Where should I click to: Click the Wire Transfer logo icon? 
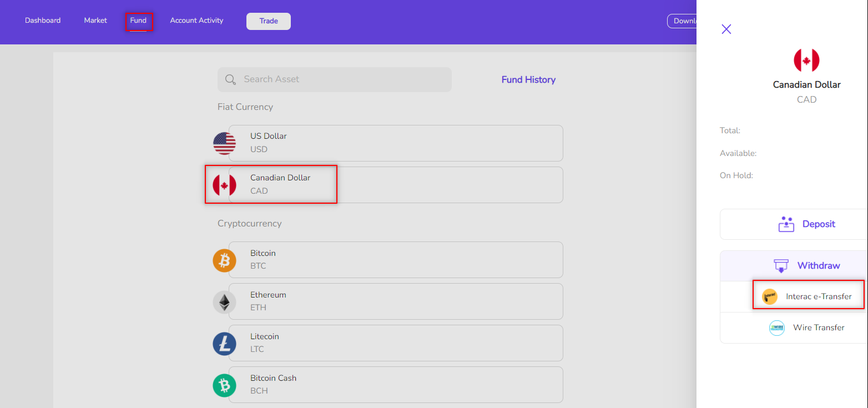coord(776,328)
